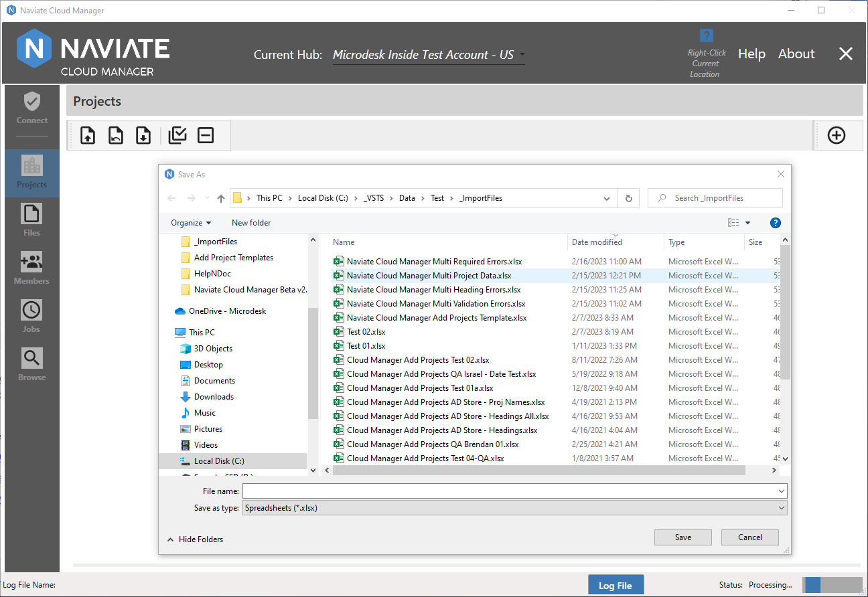Open the About menu in the header
This screenshot has width=868, height=597.
(796, 54)
